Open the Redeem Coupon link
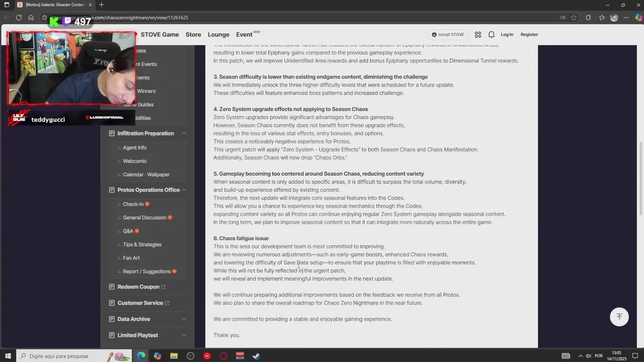The image size is (644, 362). [138, 287]
